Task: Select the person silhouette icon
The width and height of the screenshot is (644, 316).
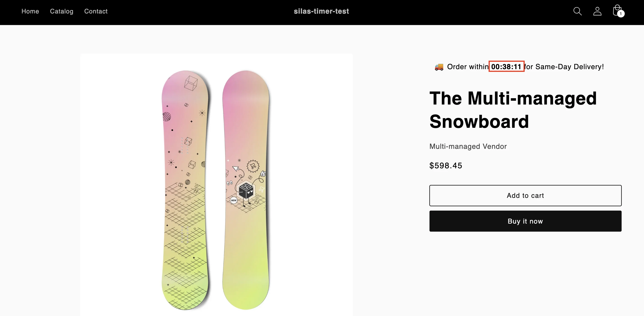Action: (597, 11)
